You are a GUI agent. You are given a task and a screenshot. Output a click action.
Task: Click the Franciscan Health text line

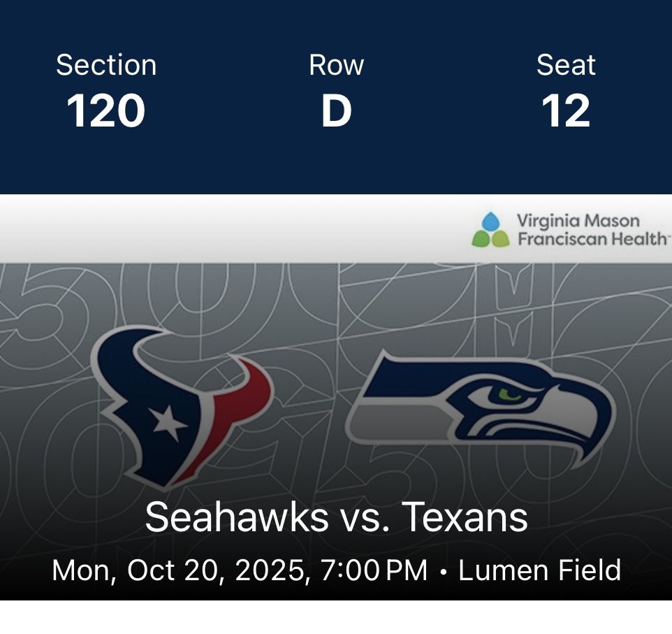click(x=590, y=239)
